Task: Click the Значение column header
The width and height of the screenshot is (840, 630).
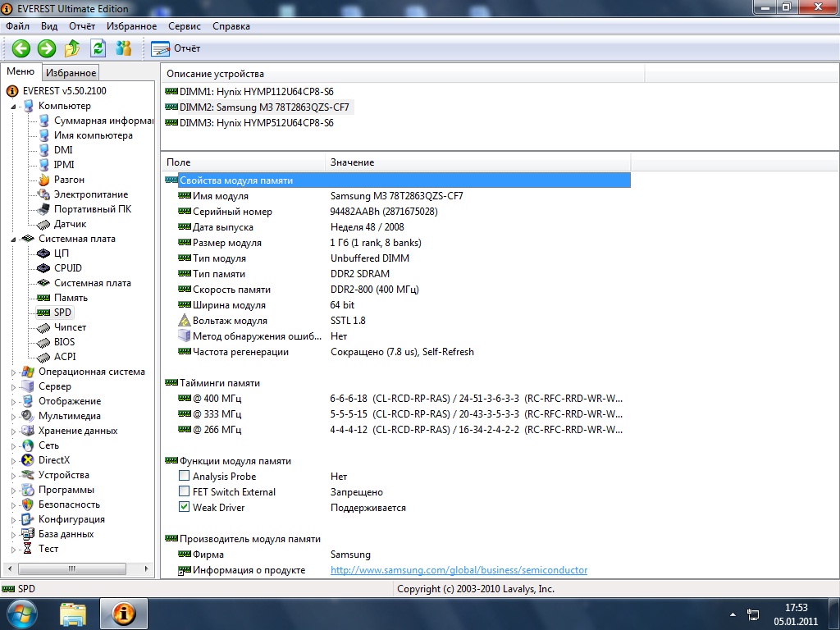Action: 478,162
